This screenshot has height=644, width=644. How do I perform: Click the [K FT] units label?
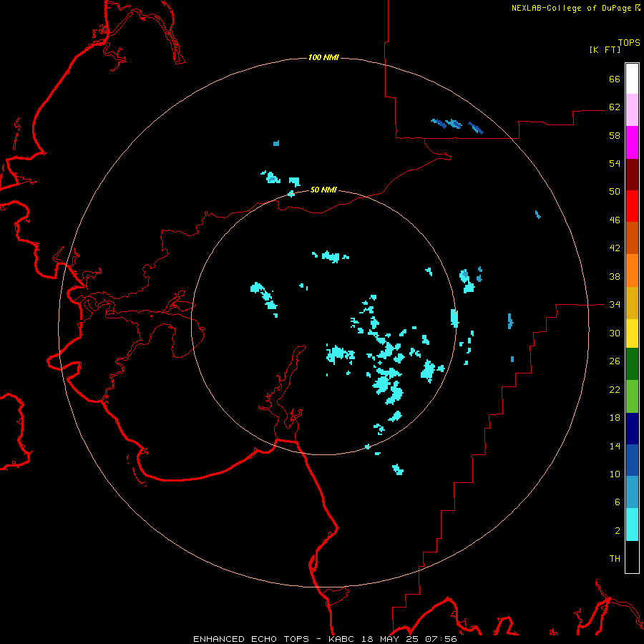(605, 49)
